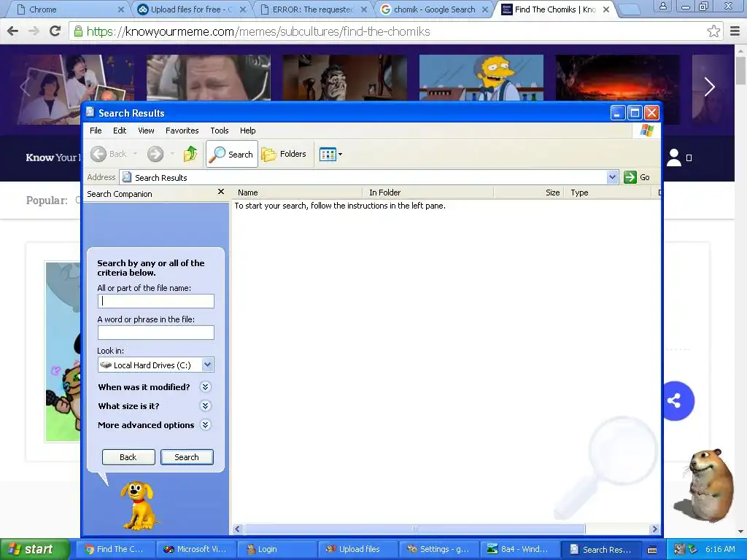
Task: Click Chrome's forward navigation arrow
Action: (34, 31)
